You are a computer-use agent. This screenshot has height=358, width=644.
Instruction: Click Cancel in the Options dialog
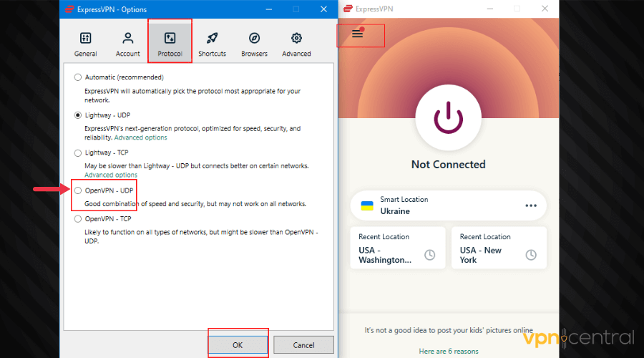click(x=303, y=345)
